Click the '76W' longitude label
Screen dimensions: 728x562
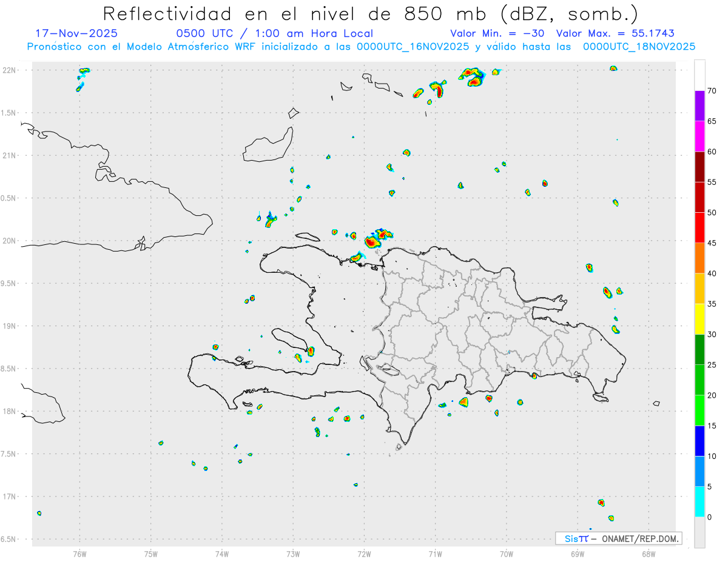(79, 554)
